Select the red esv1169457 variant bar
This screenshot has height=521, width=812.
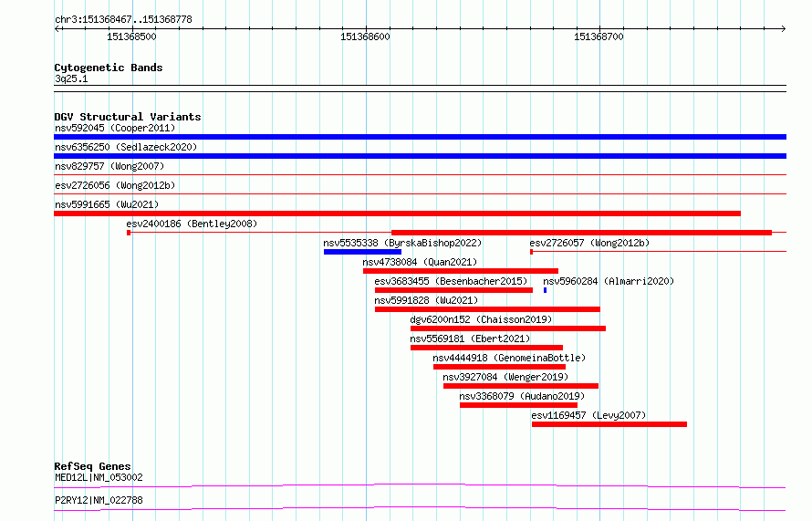609,424
